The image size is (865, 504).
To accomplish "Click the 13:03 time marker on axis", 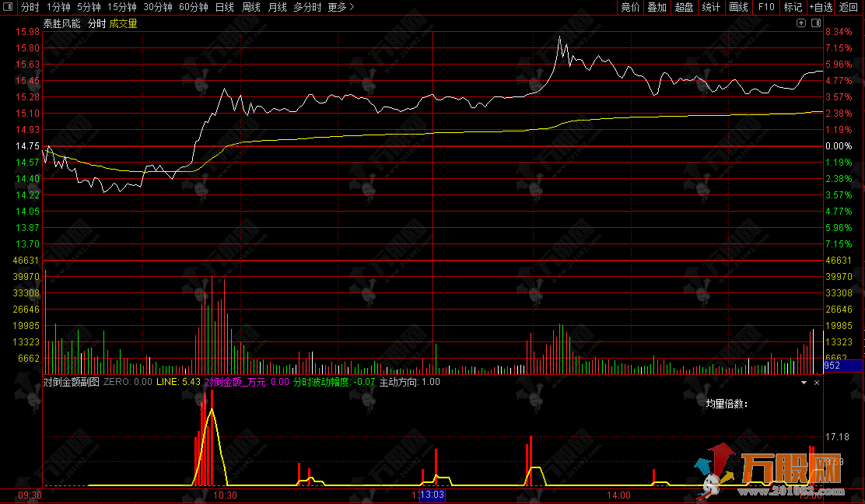I will [432, 495].
